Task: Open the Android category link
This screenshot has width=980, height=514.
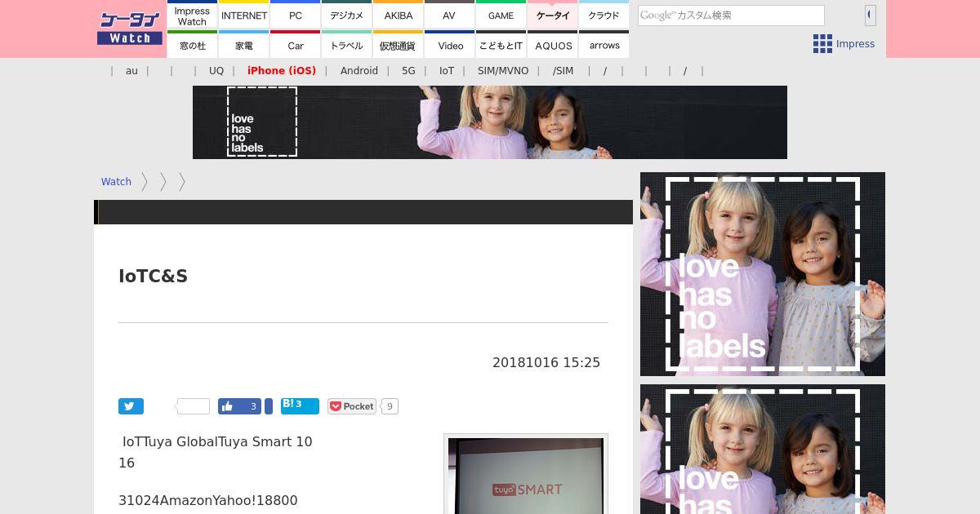Action: [359, 71]
